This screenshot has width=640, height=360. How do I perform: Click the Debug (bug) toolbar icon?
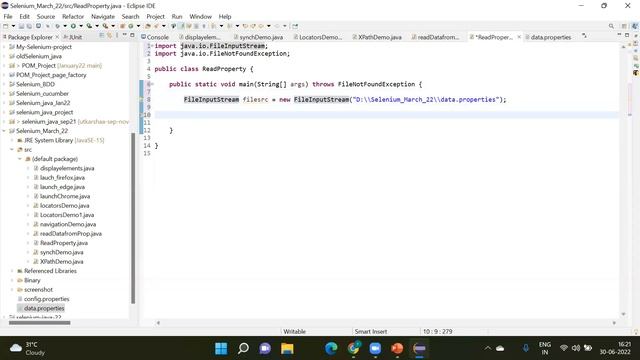[58, 26]
